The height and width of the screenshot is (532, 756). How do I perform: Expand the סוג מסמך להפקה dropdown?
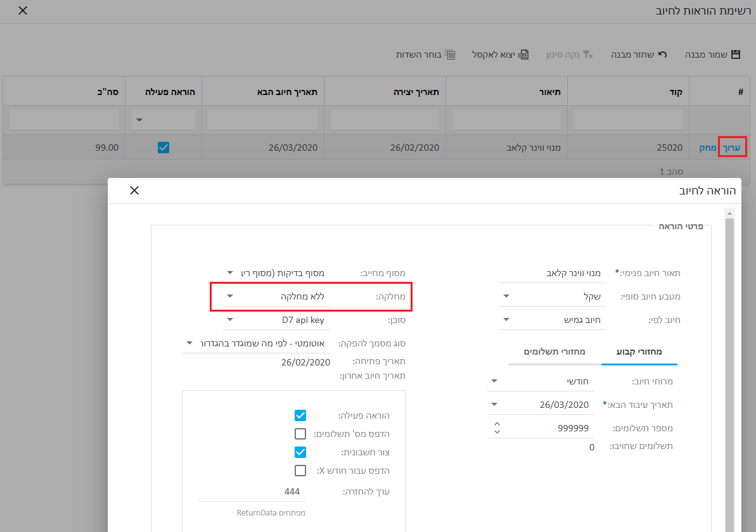click(189, 343)
